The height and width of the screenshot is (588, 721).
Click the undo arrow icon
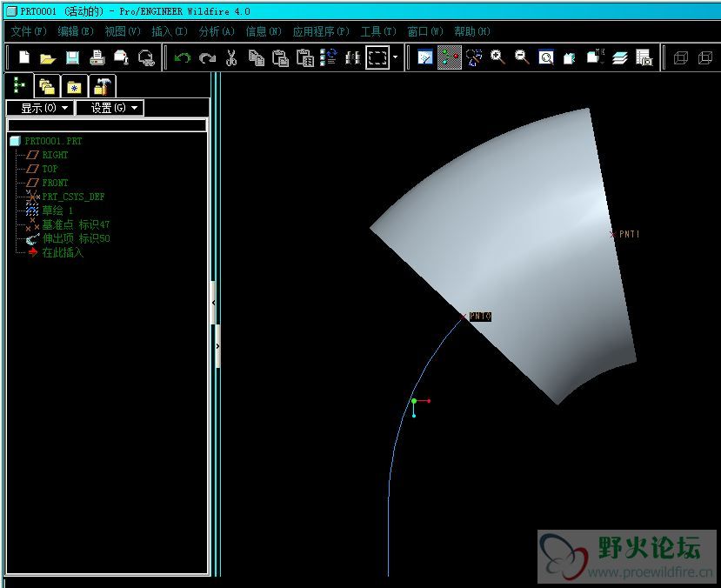[x=183, y=58]
